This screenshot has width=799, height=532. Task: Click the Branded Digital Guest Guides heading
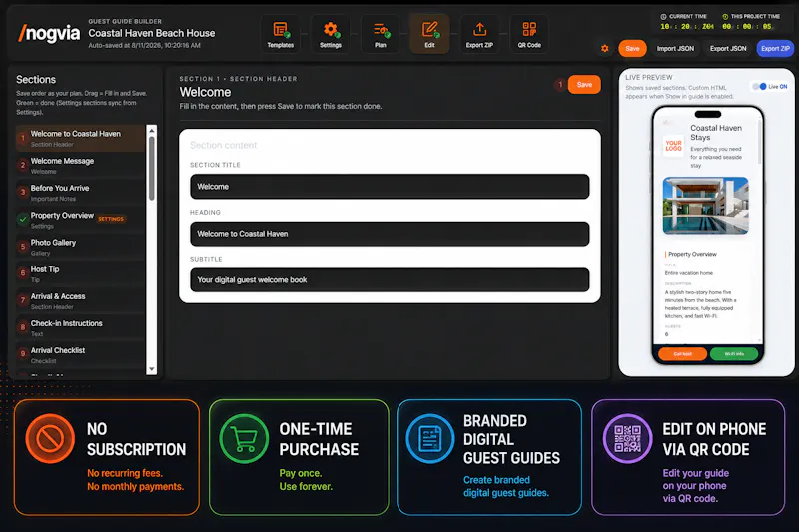pos(511,439)
